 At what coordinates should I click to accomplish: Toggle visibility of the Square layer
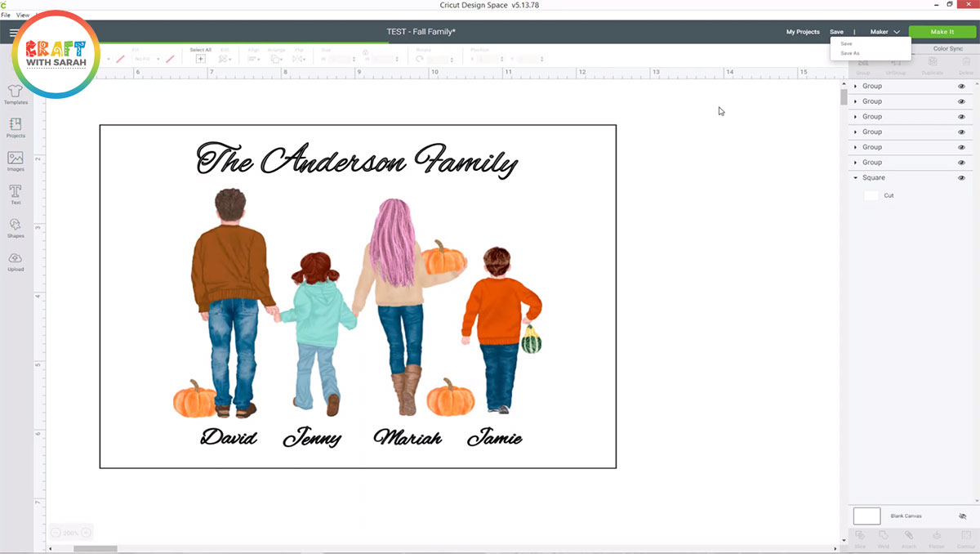click(961, 178)
